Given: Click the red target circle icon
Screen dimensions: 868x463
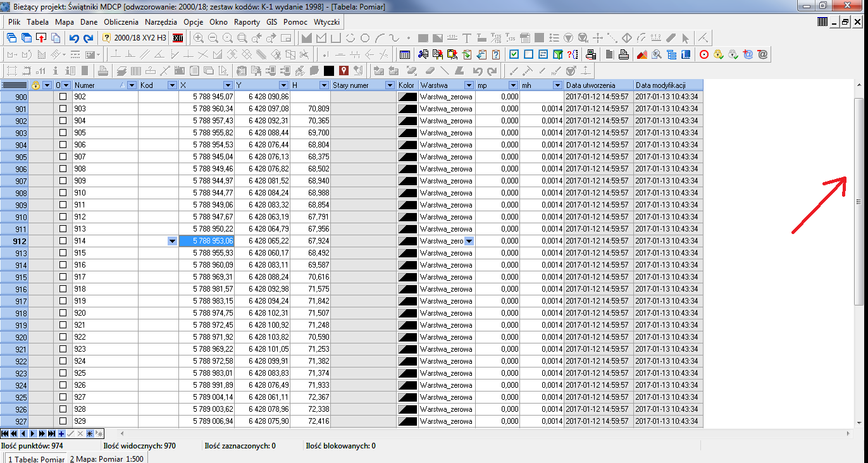Looking at the screenshot, I should click(704, 54).
